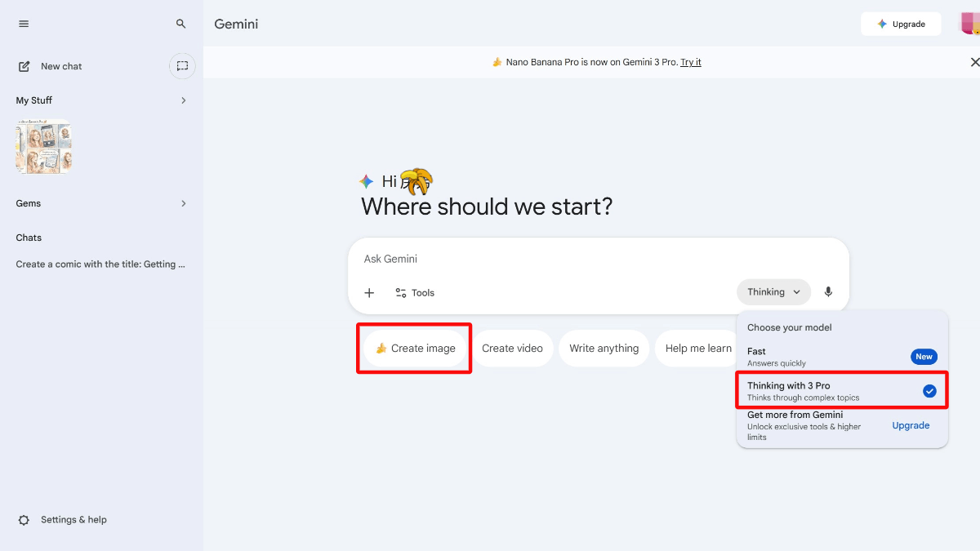Click the search icon in the sidebar
Viewport: 980px width, 551px height.
pyautogui.click(x=180, y=24)
